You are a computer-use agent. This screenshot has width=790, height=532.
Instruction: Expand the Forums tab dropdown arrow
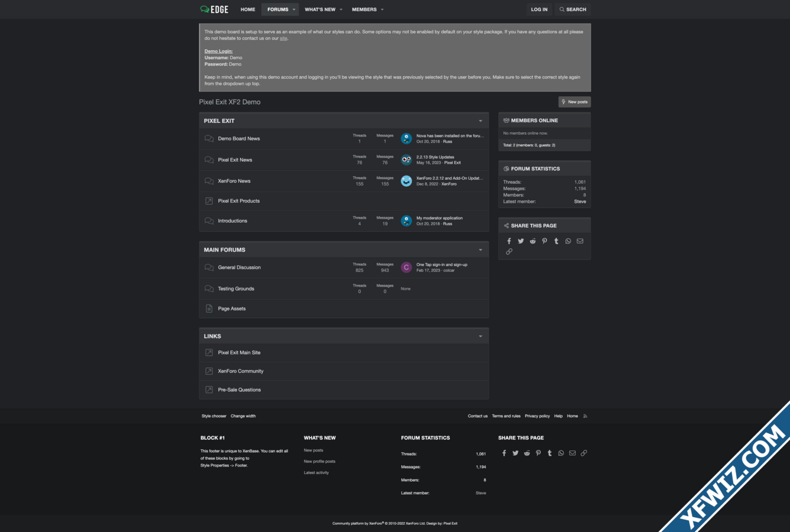[294, 9]
